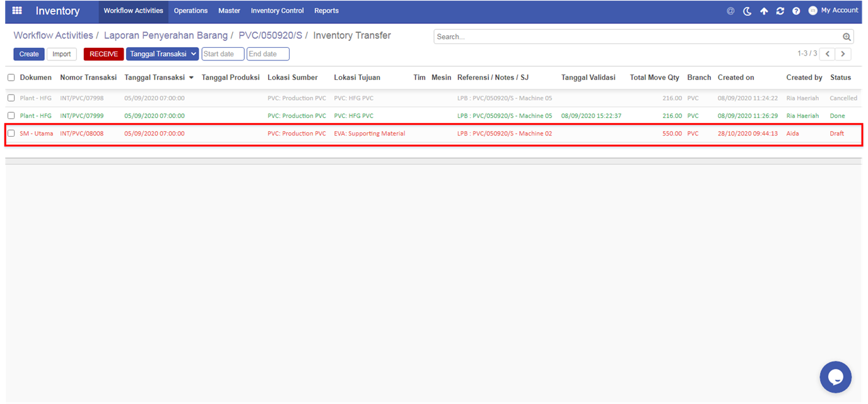This screenshot has height=404, width=868.
Task: Open help with the question mark icon
Action: pos(796,11)
